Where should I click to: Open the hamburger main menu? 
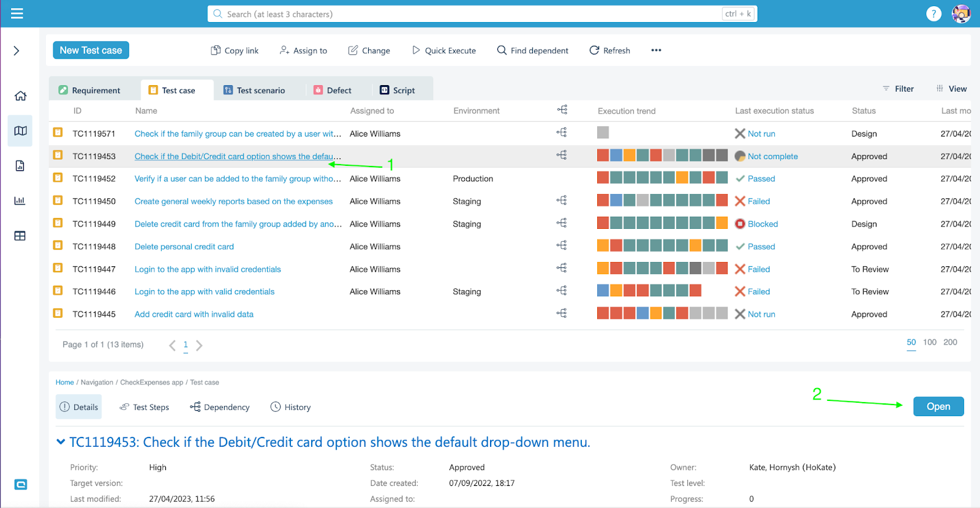(17, 13)
